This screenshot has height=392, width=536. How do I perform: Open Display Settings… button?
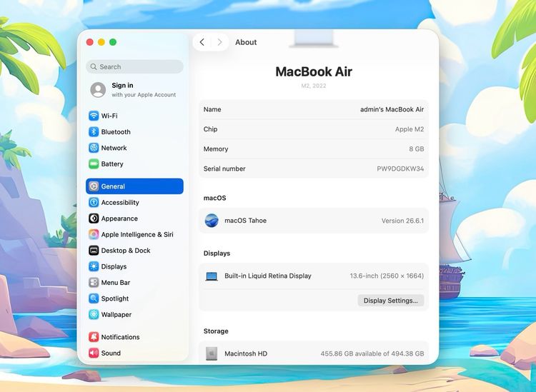pyautogui.click(x=391, y=301)
